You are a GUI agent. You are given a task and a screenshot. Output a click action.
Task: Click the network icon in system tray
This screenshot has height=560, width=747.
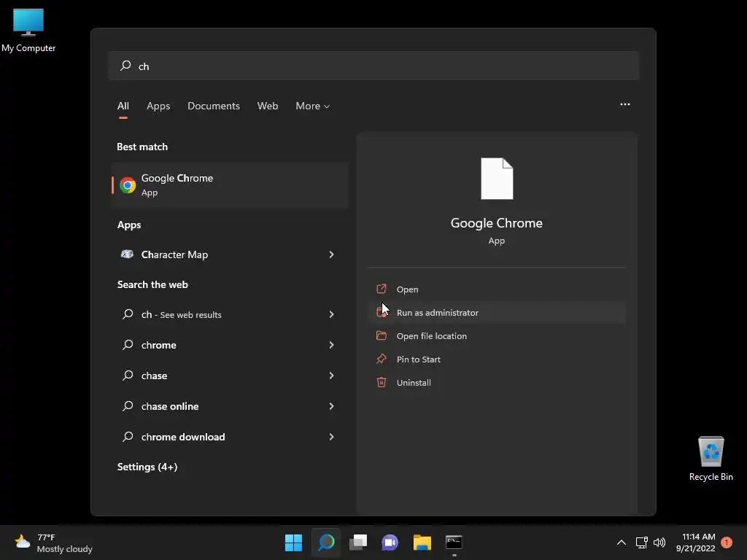point(642,542)
